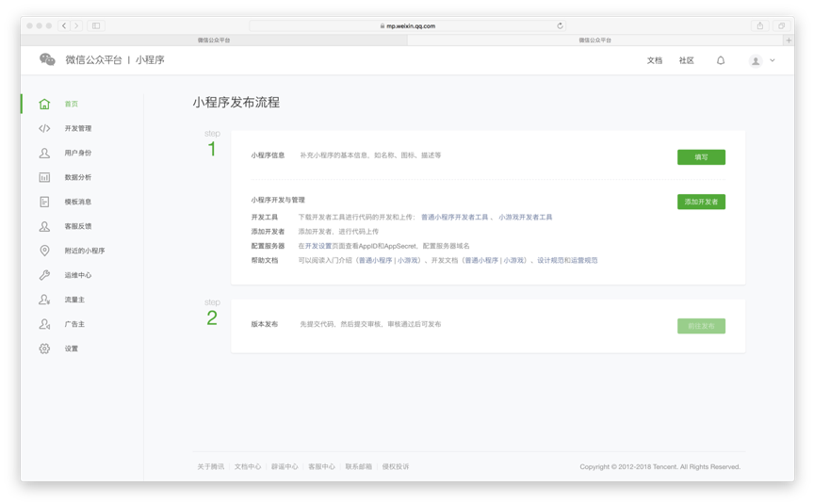Select 用户身份 in the sidebar
The image size is (814, 504).
pos(78,153)
